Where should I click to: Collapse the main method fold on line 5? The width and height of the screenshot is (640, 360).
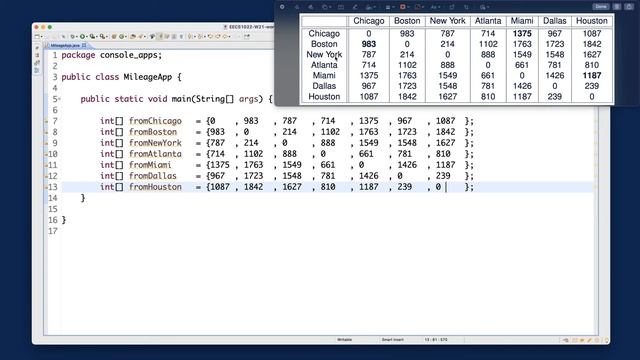(x=59, y=99)
